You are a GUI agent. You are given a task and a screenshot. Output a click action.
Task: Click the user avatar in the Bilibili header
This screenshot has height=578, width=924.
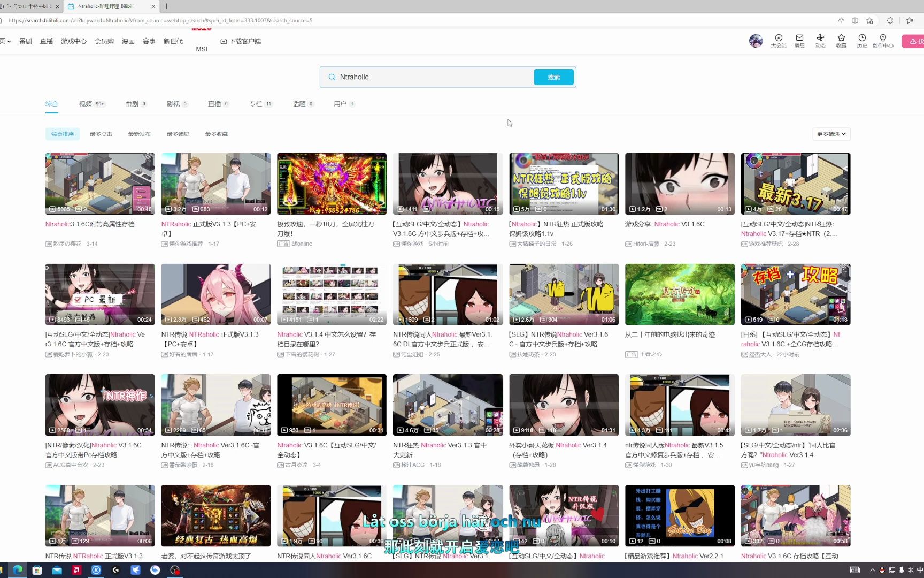(756, 41)
